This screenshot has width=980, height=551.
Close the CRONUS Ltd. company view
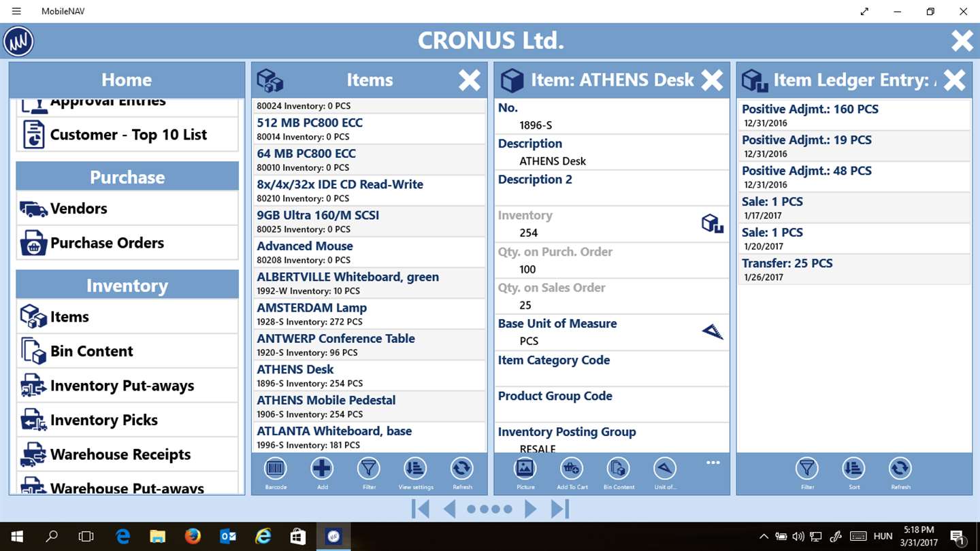tap(962, 41)
